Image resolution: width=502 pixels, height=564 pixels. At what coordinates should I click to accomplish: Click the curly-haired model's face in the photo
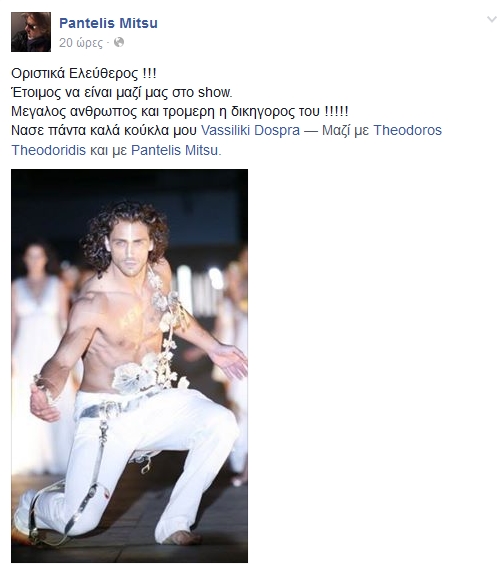(x=130, y=250)
